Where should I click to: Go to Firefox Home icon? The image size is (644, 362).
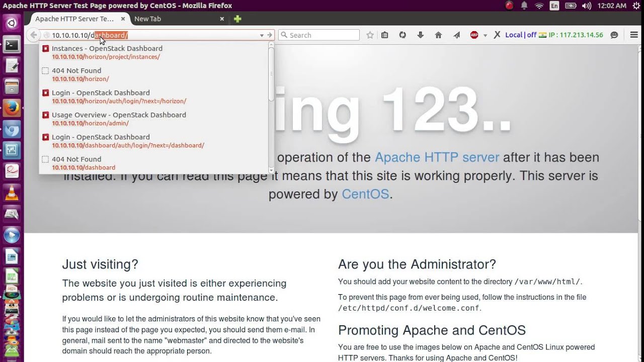[438, 35]
